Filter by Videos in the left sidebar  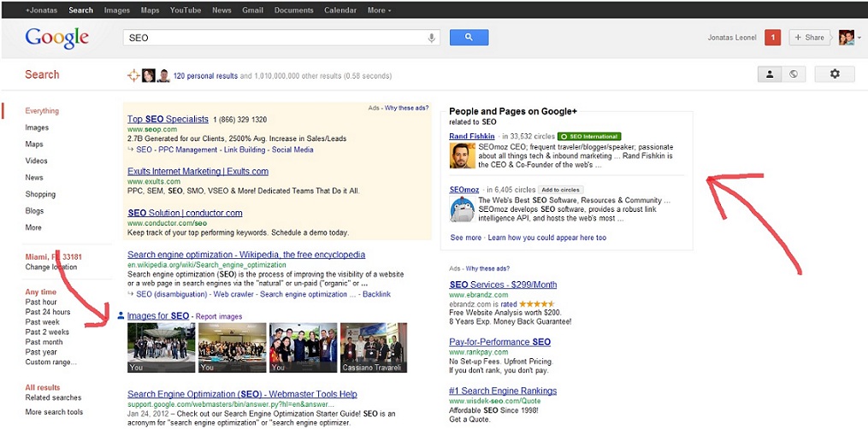tap(36, 161)
